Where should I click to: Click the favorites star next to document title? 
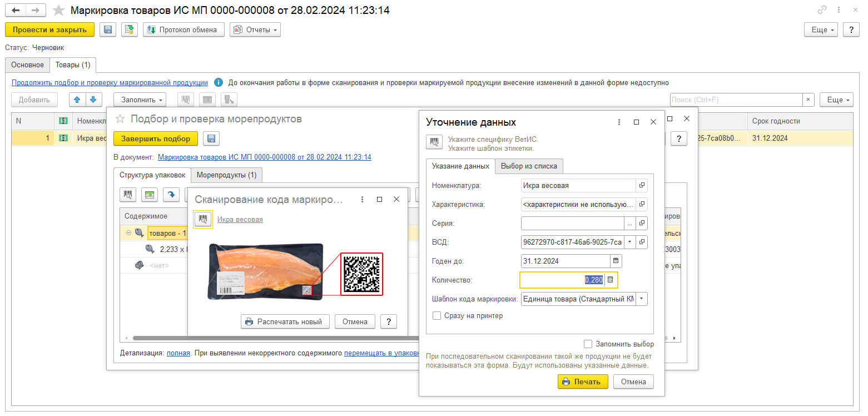tap(58, 11)
